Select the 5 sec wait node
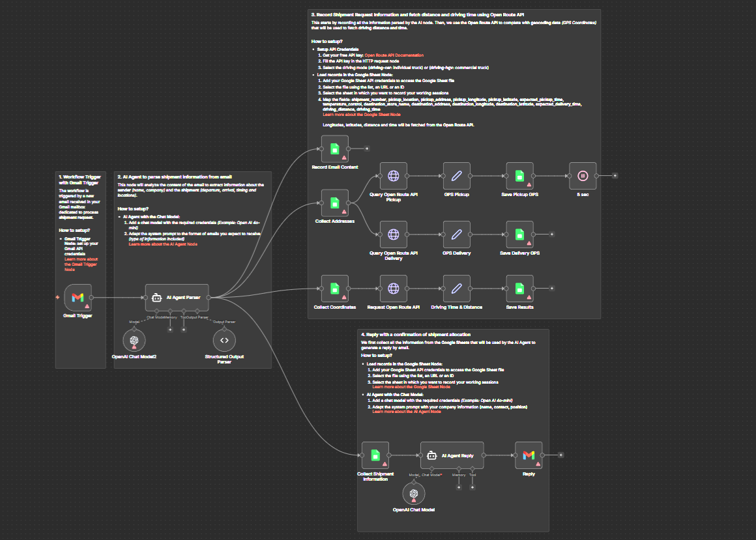The width and height of the screenshot is (756, 540). [583, 176]
